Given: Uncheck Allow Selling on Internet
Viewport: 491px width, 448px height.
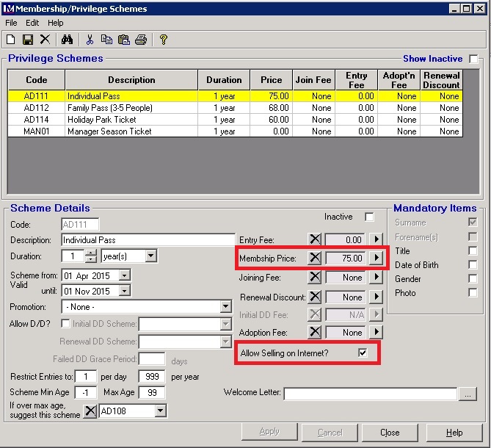Looking at the screenshot, I should [363, 353].
